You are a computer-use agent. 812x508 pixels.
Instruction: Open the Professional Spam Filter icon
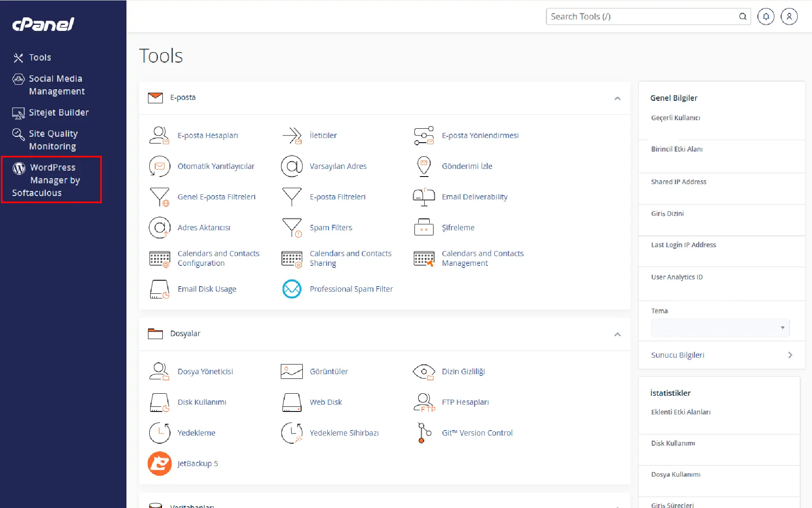pos(292,289)
